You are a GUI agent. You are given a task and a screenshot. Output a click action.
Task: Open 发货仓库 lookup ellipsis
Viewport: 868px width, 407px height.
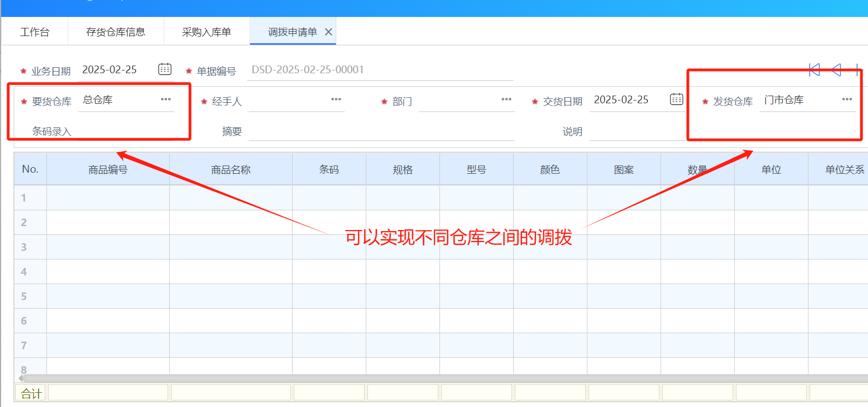[x=847, y=99]
